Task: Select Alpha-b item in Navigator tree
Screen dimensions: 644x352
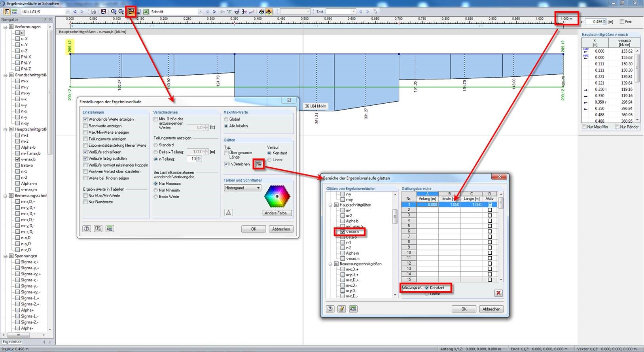Action: [x=28, y=147]
